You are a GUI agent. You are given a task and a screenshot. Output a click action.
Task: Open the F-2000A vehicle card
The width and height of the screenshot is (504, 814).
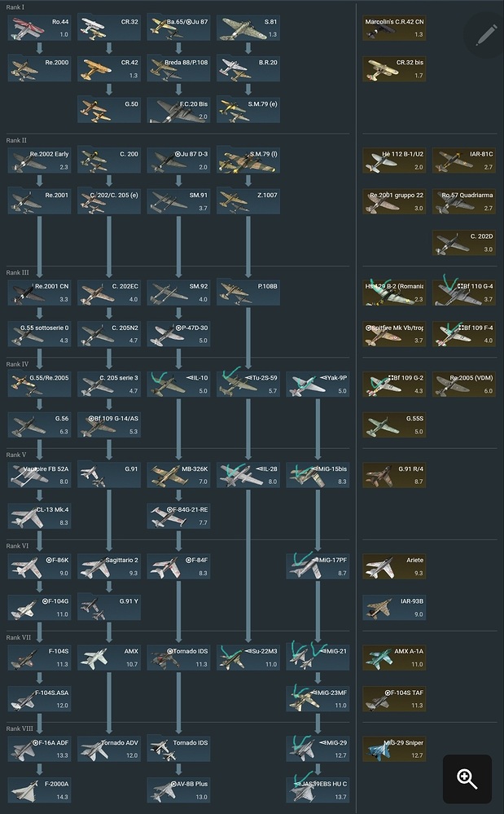(39, 790)
